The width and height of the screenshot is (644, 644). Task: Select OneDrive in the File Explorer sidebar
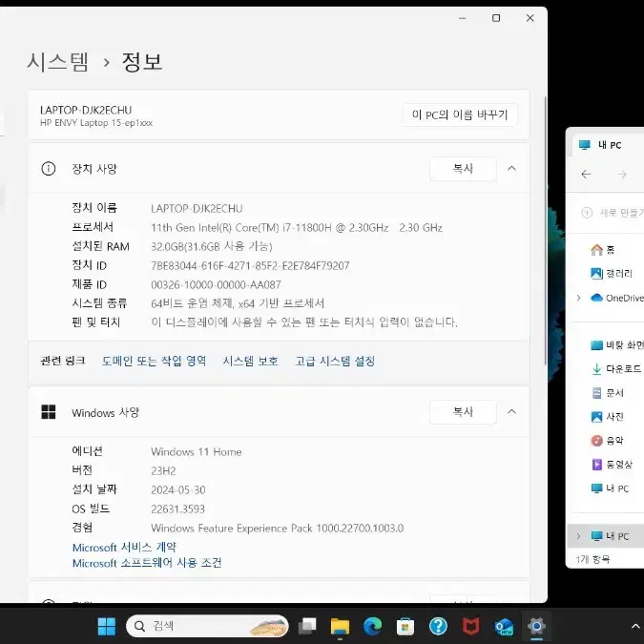click(x=617, y=298)
